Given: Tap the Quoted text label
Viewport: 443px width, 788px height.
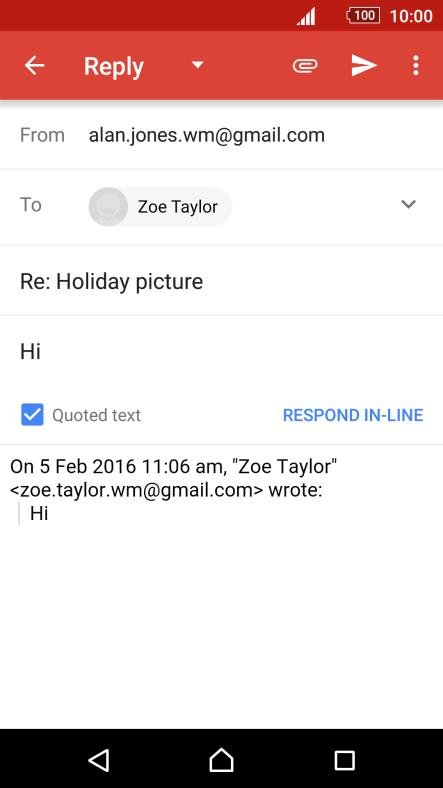Looking at the screenshot, I should pos(96,415).
